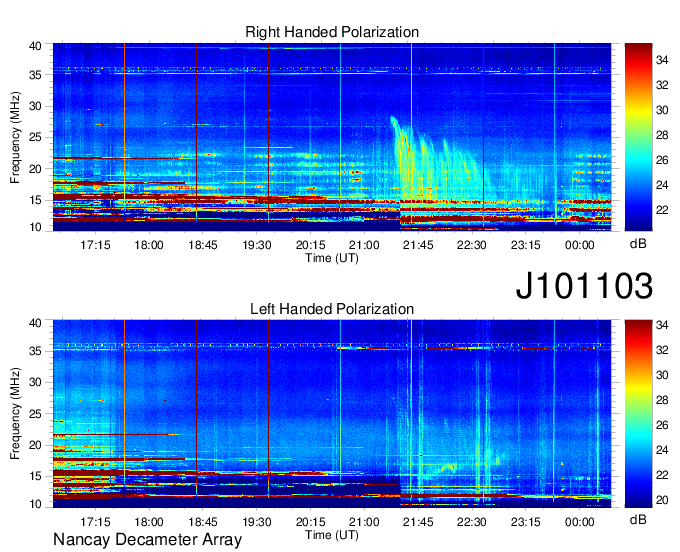This screenshot has height=552, width=680.
Task: Click the "Right Handed Polarization" plot title
Action: (x=332, y=32)
